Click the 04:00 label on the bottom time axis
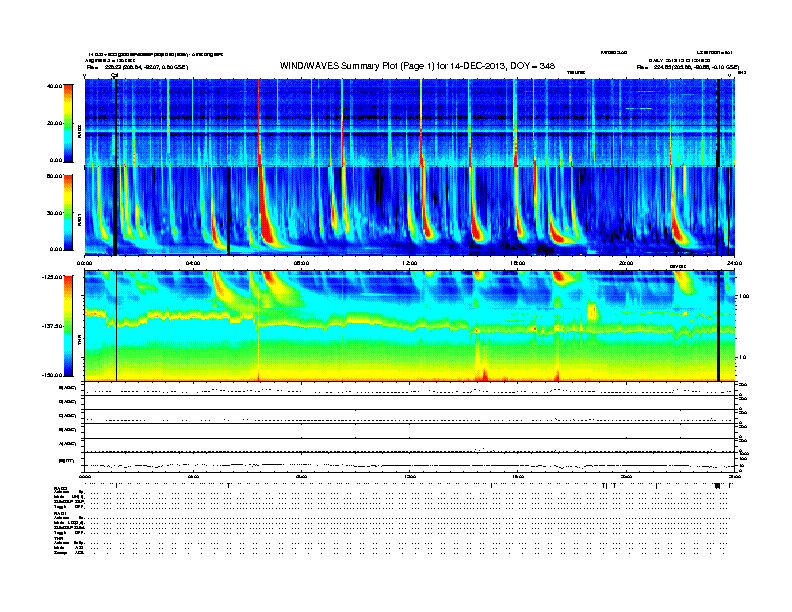 pyautogui.click(x=193, y=476)
